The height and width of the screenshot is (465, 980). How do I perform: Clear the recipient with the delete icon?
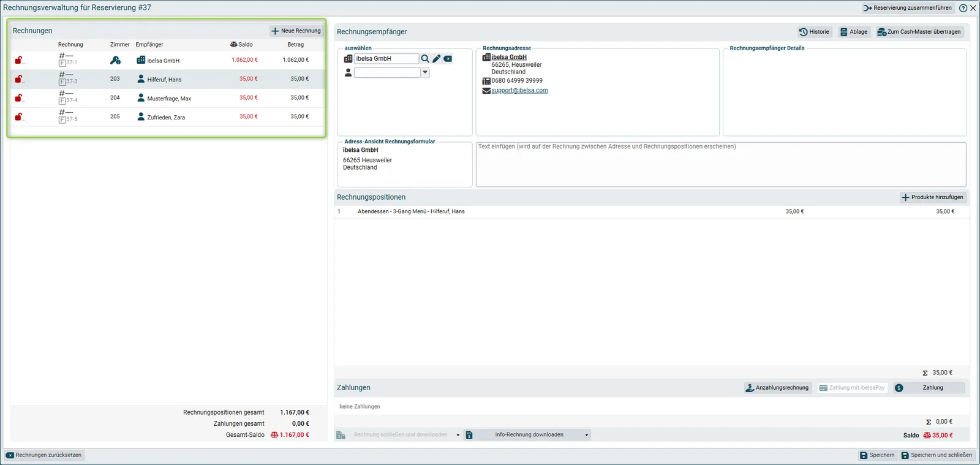[x=448, y=59]
